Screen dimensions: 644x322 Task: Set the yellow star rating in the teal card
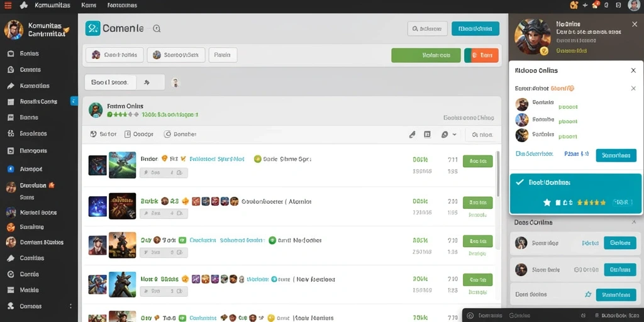click(591, 202)
